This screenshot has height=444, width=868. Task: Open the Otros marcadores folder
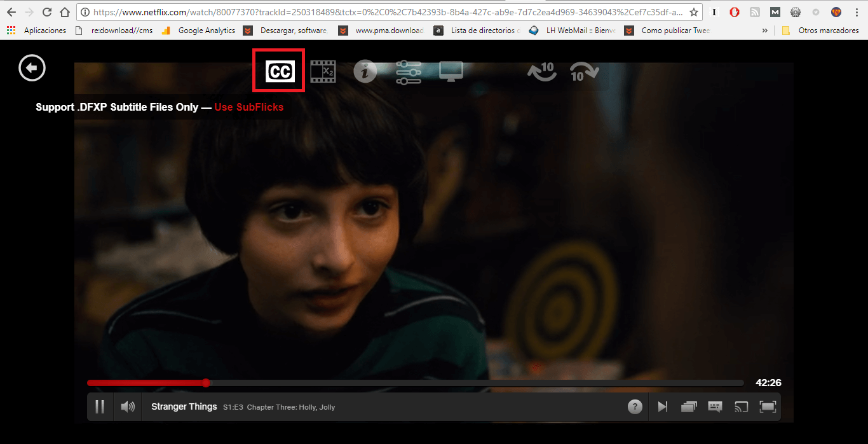click(x=819, y=31)
